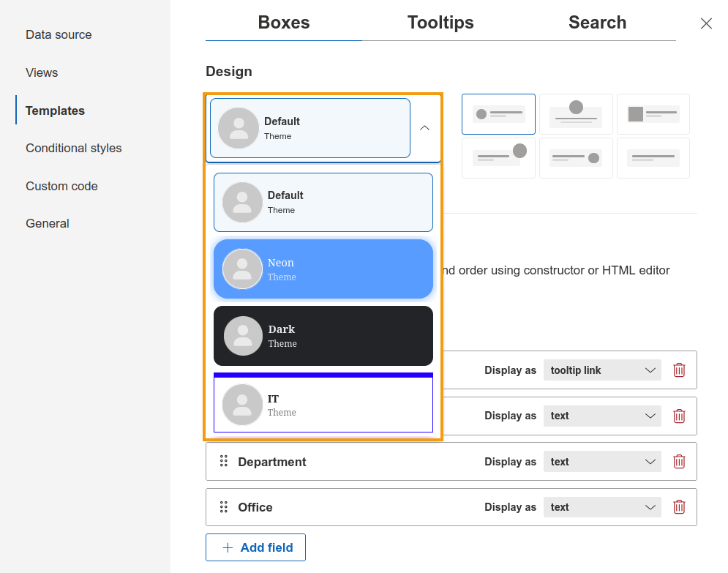
Task: Choose layout with avatar on right side
Action: point(576,158)
